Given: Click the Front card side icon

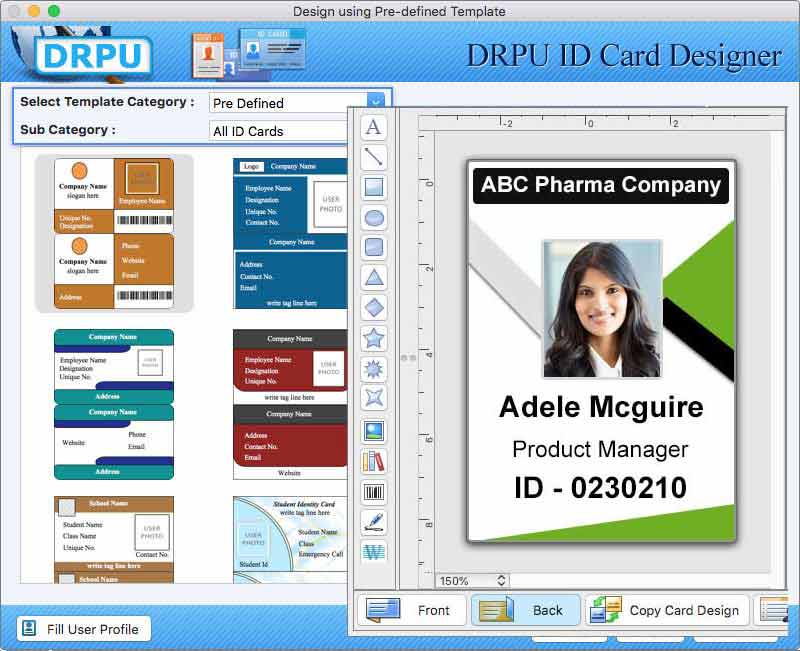Looking at the screenshot, I should click(x=383, y=610).
